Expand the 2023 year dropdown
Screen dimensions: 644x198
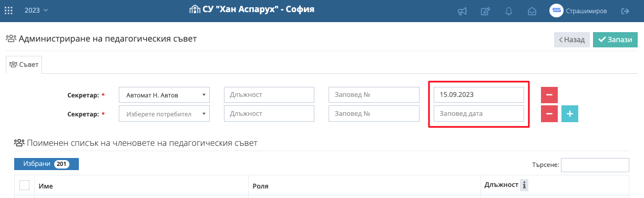click(x=36, y=11)
